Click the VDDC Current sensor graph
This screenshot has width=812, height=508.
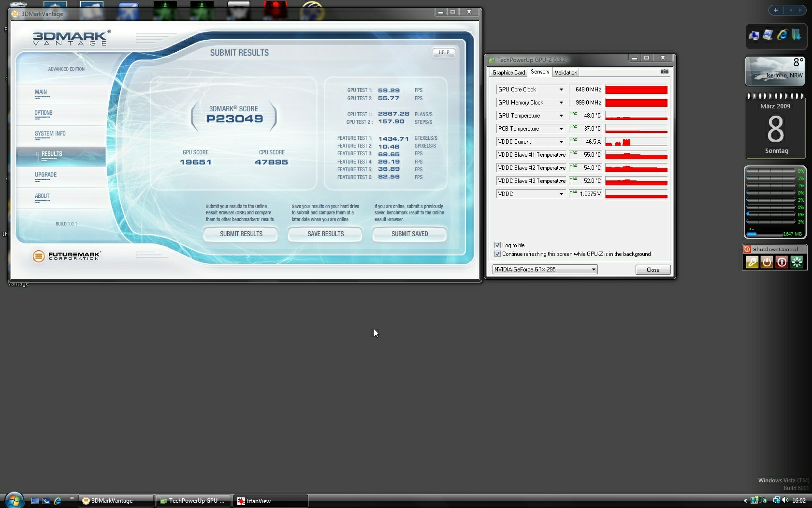point(636,142)
